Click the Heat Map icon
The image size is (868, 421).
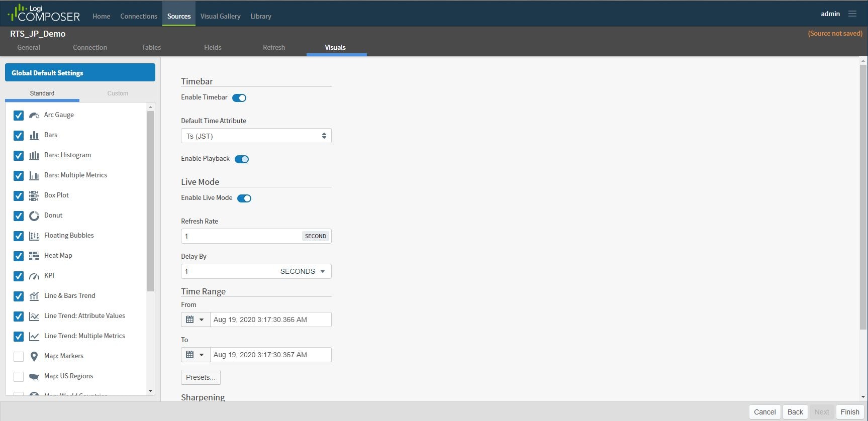(34, 256)
